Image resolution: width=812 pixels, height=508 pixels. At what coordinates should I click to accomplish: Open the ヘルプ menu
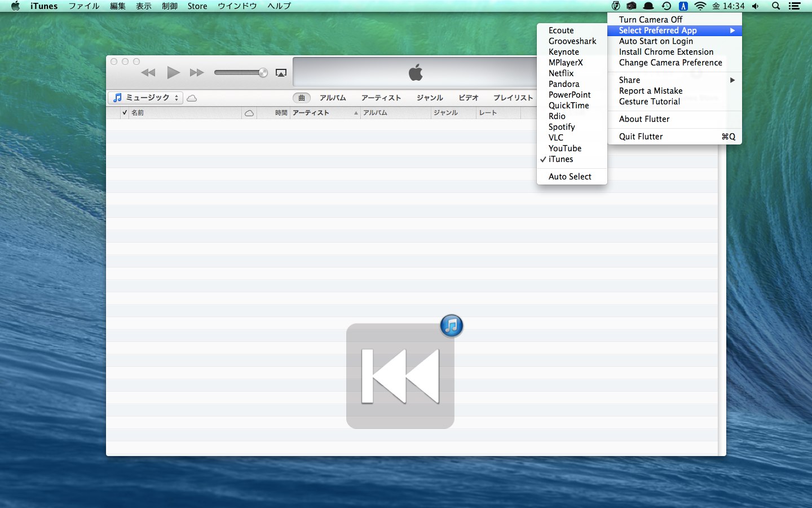coord(279,6)
